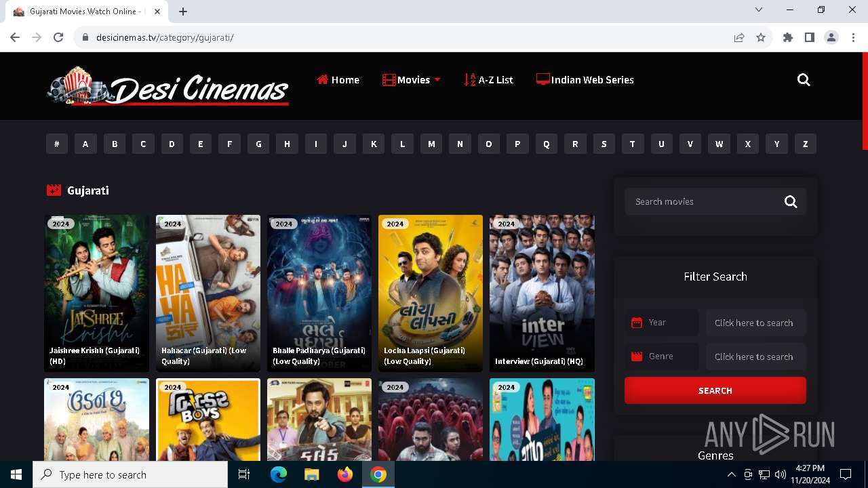The image size is (868, 488).
Task: Submit the Search movies magnifier icon
Action: tap(791, 201)
